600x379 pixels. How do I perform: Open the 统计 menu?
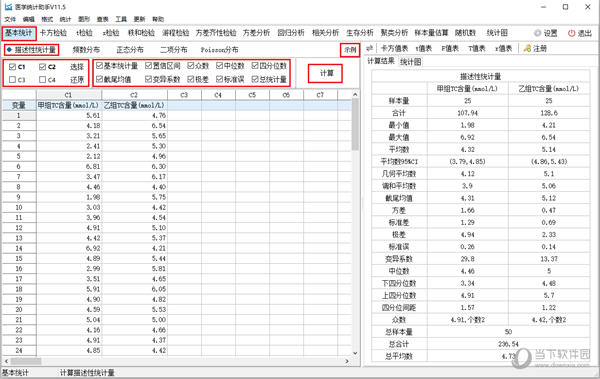pyautogui.click(x=65, y=19)
